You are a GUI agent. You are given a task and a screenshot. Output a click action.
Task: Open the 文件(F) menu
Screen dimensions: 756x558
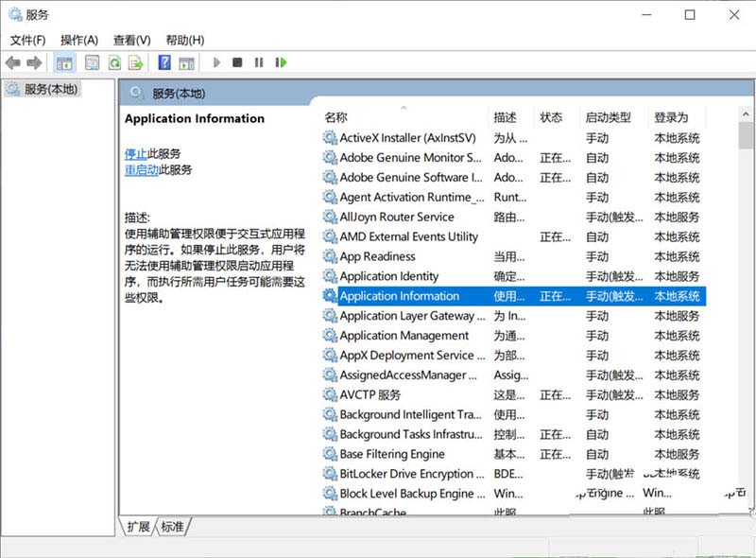(x=28, y=40)
